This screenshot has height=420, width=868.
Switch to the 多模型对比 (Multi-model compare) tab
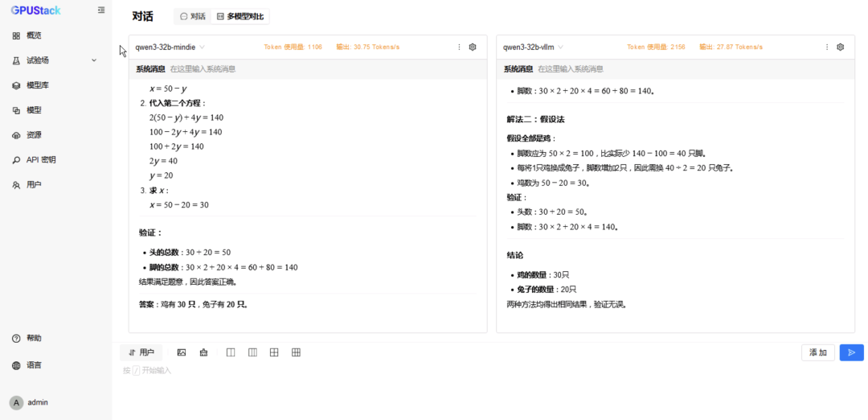[x=240, y=17]
